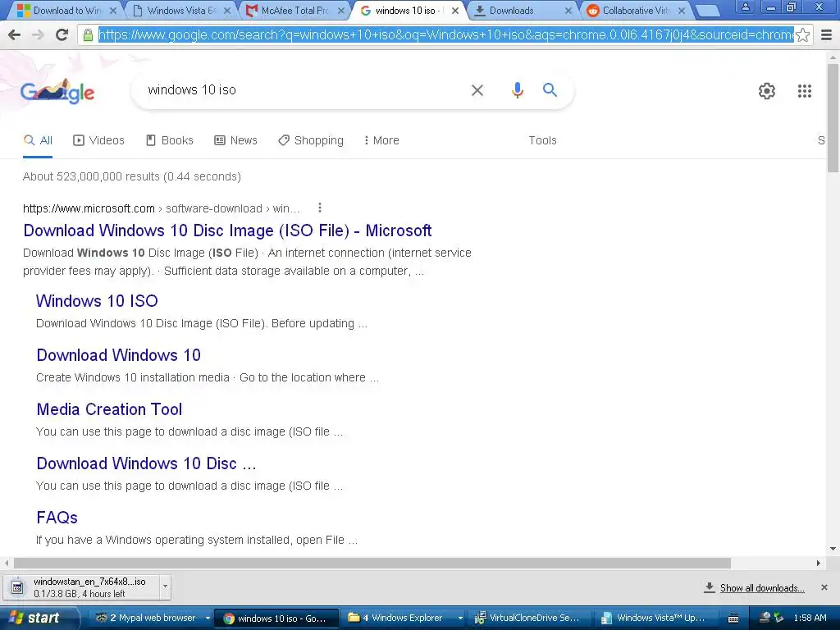
Task: Switch to the Collaborative Virtual tab
Action: (x=636, y=10)
